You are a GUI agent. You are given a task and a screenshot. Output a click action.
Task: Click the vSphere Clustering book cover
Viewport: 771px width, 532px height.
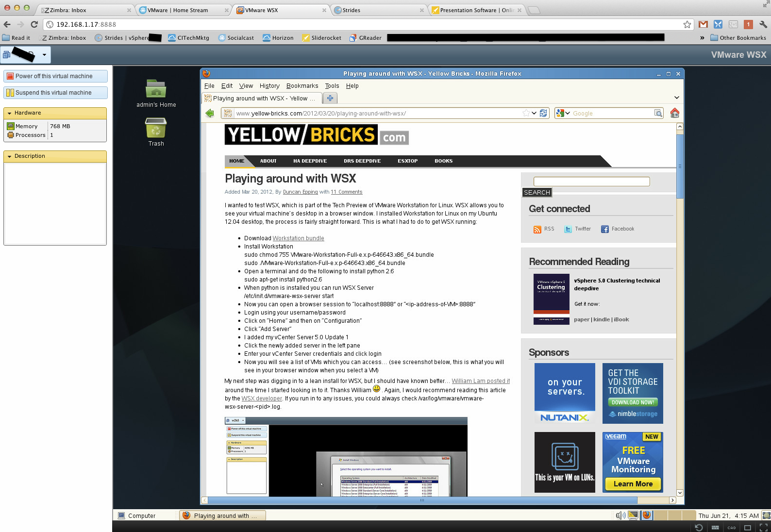click(x=551, y=299)
